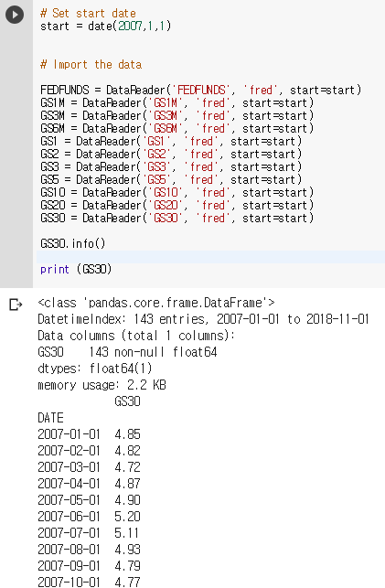
Task: Click the DatetimeIndex output line
Action: (x=204, y=319)
